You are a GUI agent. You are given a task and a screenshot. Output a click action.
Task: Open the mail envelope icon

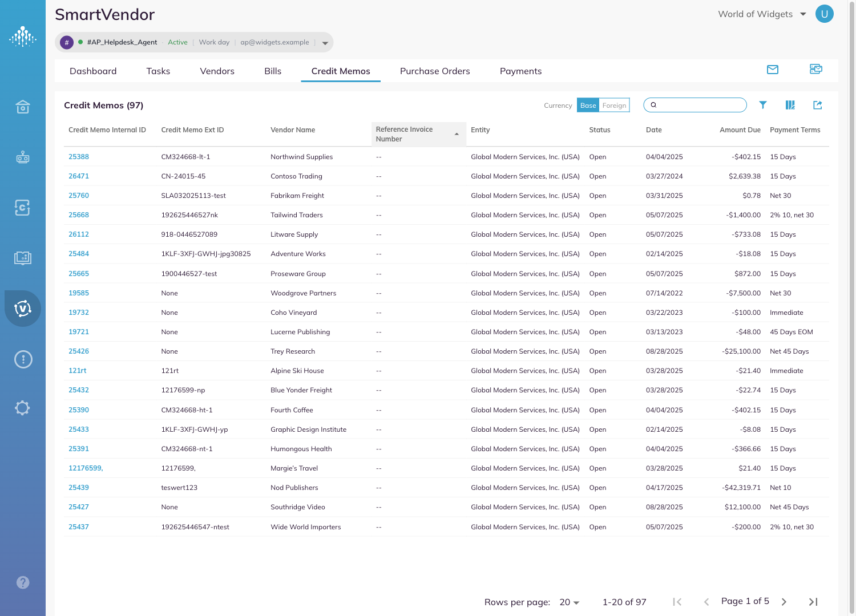(773, 70)
